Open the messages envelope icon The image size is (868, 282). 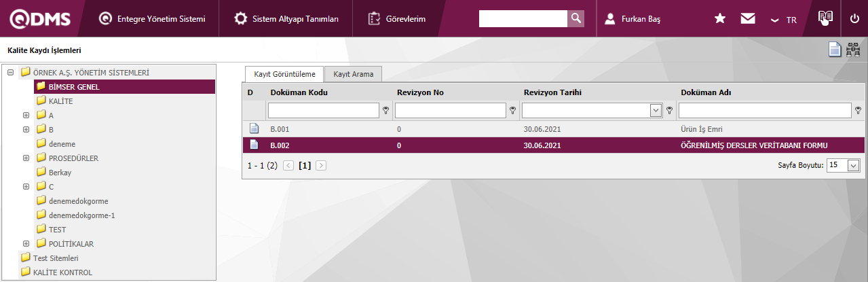[748, 19]
